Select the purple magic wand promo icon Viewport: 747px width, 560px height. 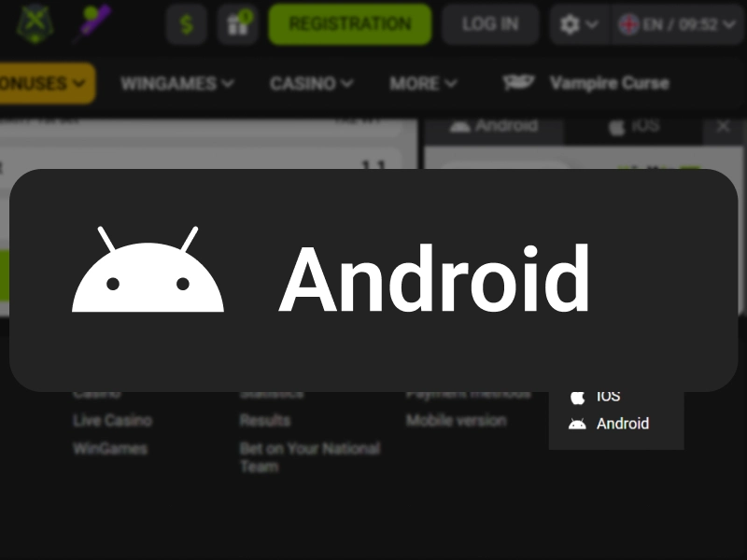(92, 24)
